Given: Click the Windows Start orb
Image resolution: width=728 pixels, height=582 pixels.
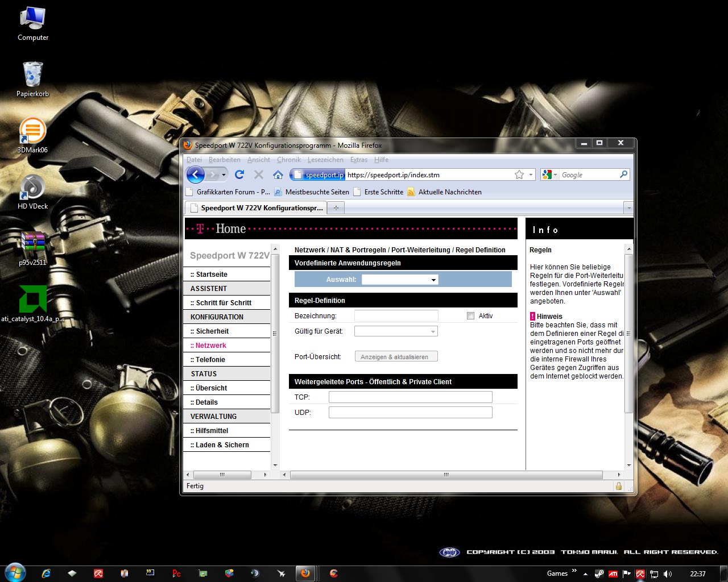Looking at the screenshot, I should [x=15, y=573].
